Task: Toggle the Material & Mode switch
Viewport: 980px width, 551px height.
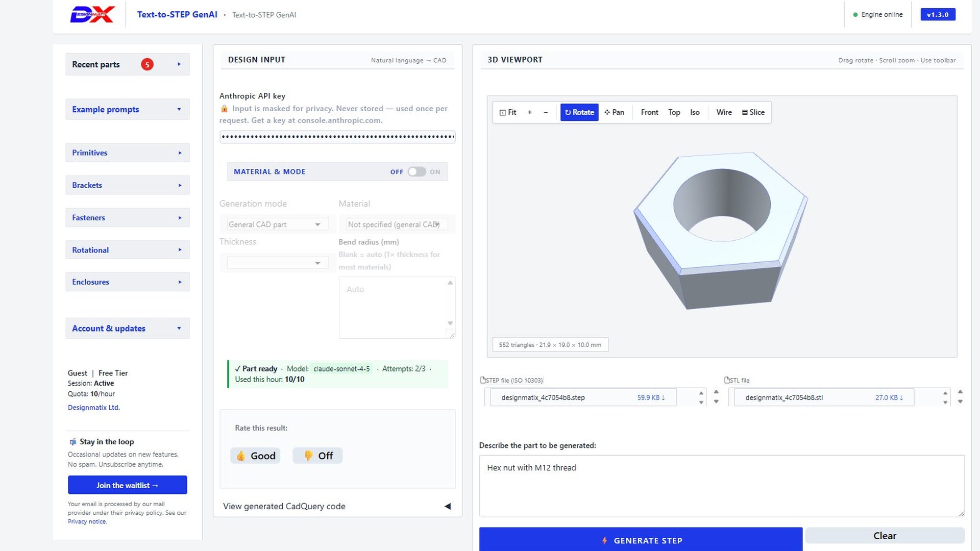Action: pyautogui.click(x=416, y=172)
